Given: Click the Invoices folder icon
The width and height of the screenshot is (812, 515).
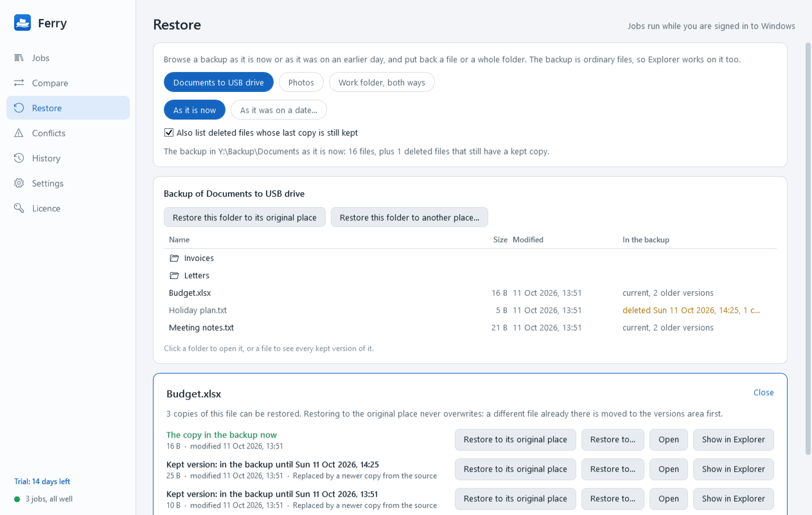Looking at the screenshot, I should [x=174, y=258].
